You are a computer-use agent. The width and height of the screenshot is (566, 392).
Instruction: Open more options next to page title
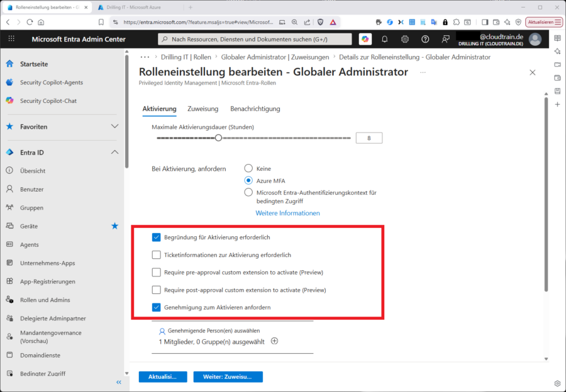click(x=423, y=72)
